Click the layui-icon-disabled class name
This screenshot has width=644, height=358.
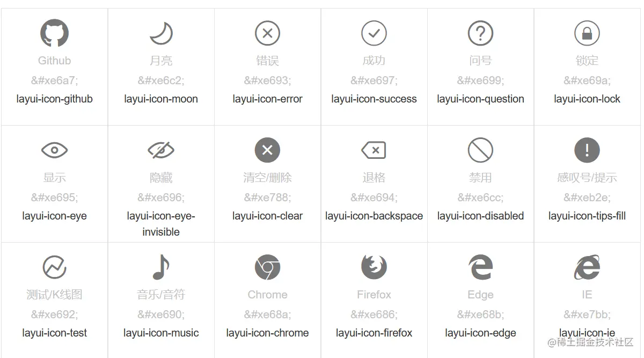(480, 216)
